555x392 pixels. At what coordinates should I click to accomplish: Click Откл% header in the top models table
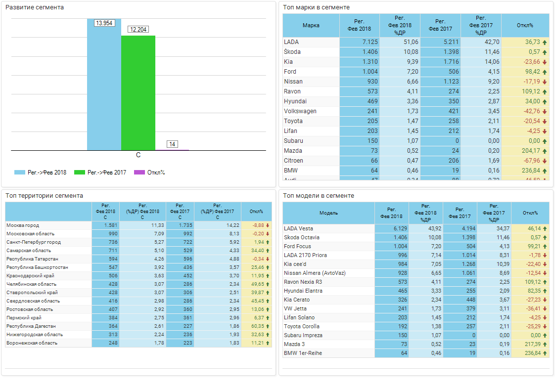point(530,213)
